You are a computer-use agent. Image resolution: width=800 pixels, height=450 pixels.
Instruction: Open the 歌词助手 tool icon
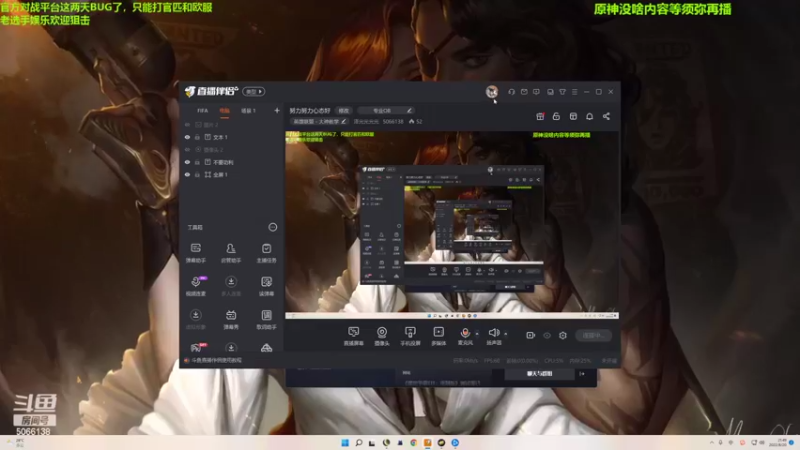(x=266, y=319)
